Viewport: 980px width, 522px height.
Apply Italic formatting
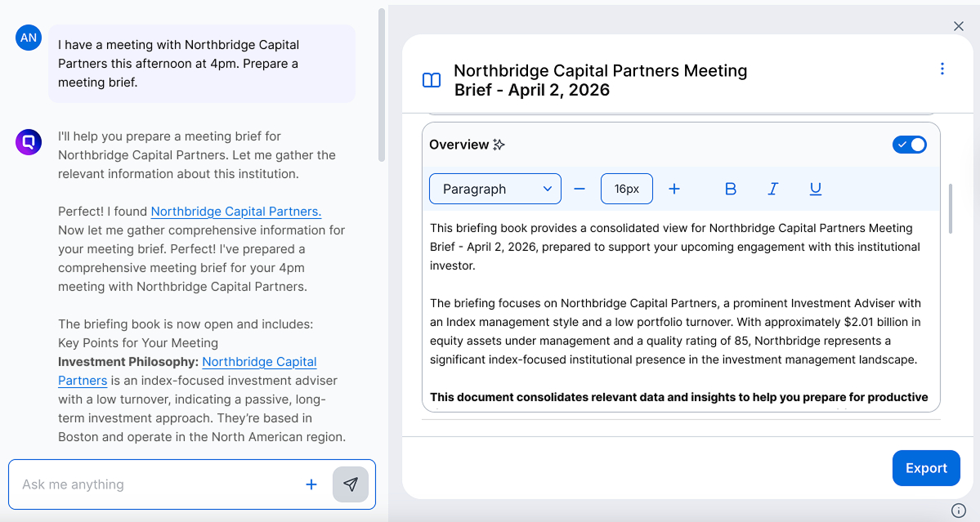[772, 188]
